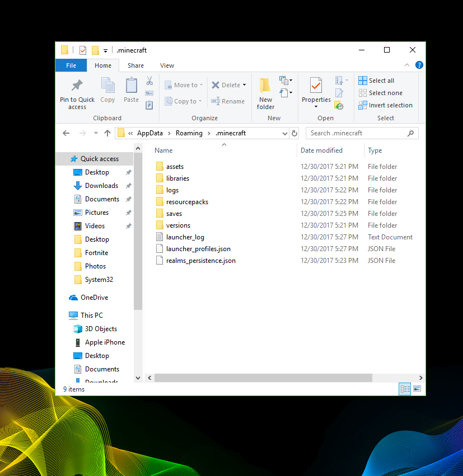463x476 pixels.
Task: Click the horizontal scrollbar under the file list
Action: (x=263, y=378)
